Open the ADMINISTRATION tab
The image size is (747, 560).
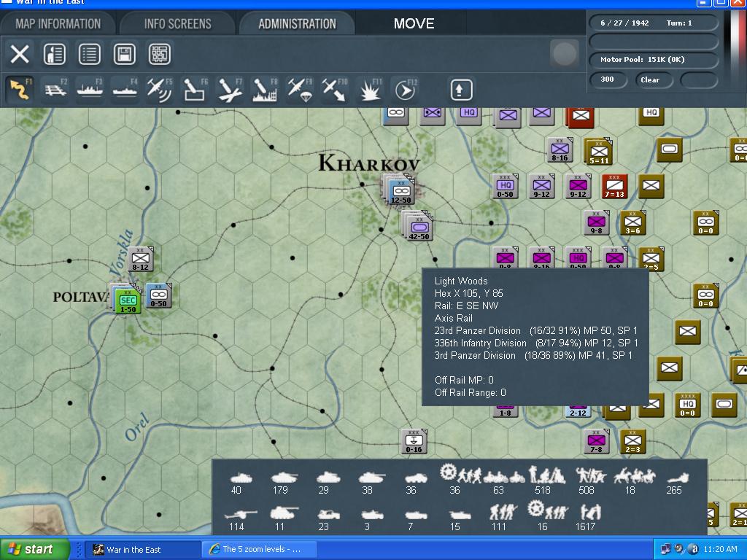coord(298,23)
